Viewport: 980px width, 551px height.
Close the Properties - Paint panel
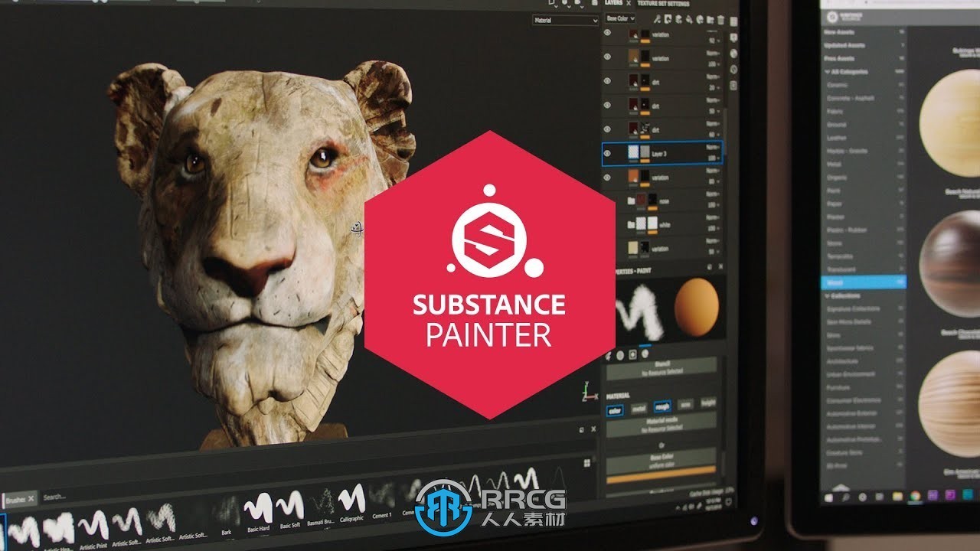[720, 266]
